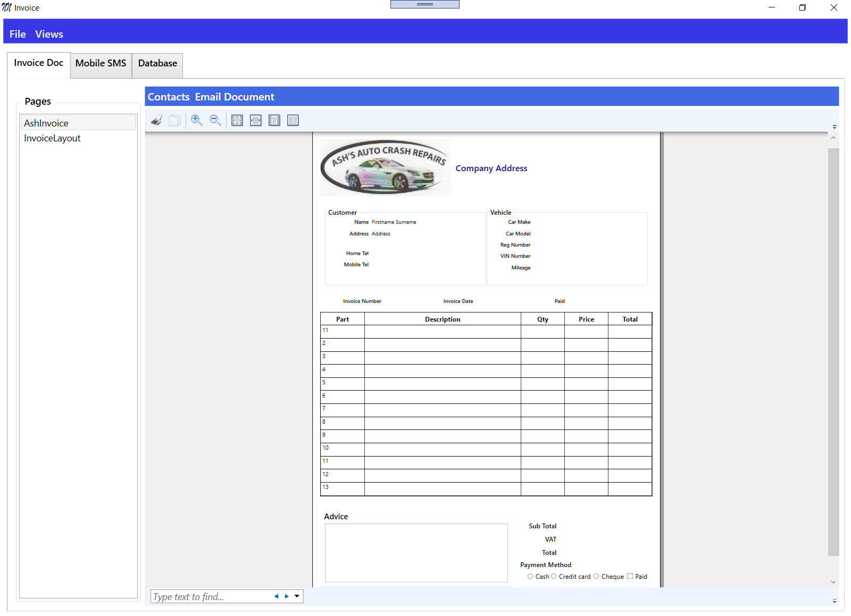Zoom in using the magnifier plus icon
The image size is (851, 616).
[196, 120]
